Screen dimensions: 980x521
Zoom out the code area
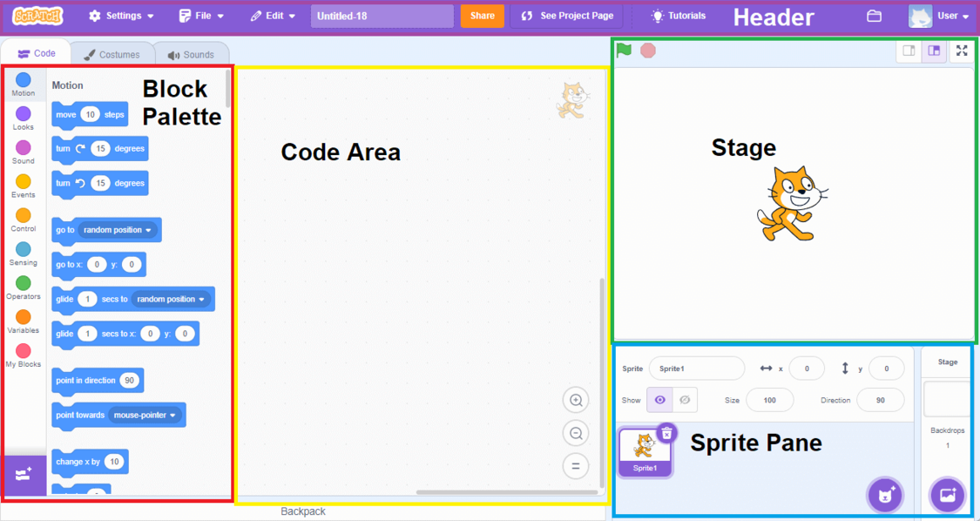click(576, 433)
